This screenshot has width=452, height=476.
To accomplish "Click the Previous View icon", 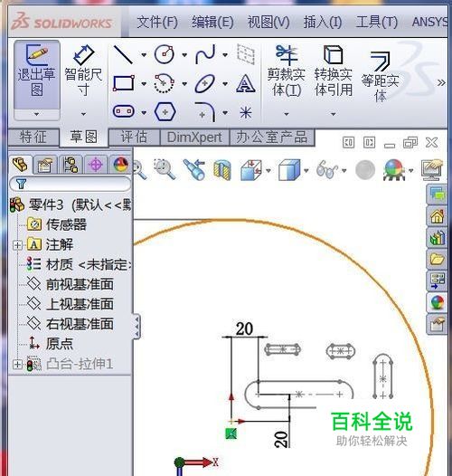I will 194,170.
